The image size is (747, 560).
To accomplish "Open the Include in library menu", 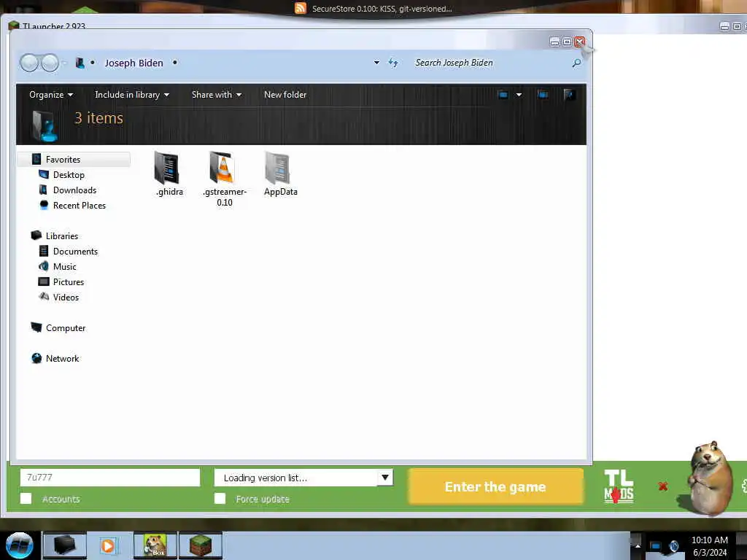I will click(x=132, y=95).
